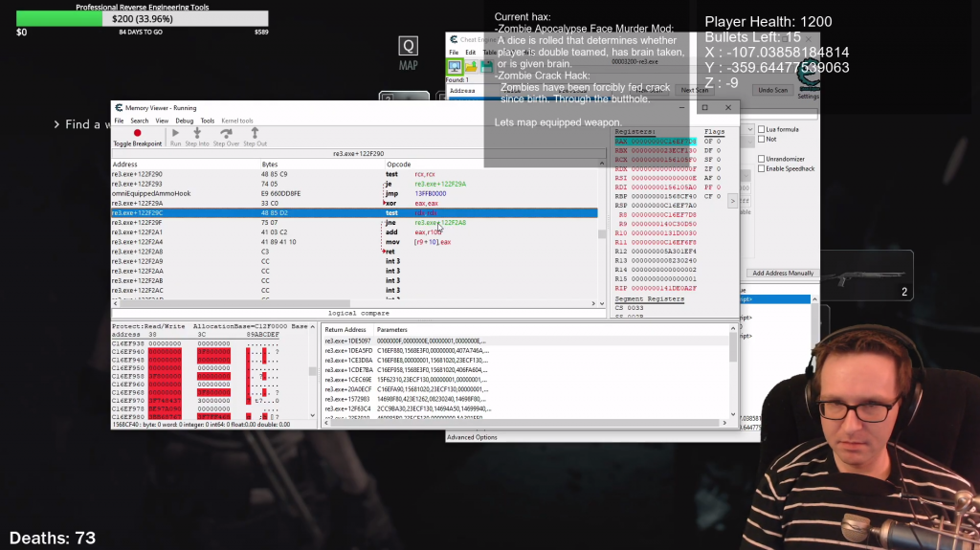The height and width of the screenshot is (550, 980).
Task: Open the process list computer icon
Action: [x=456, y=66]
